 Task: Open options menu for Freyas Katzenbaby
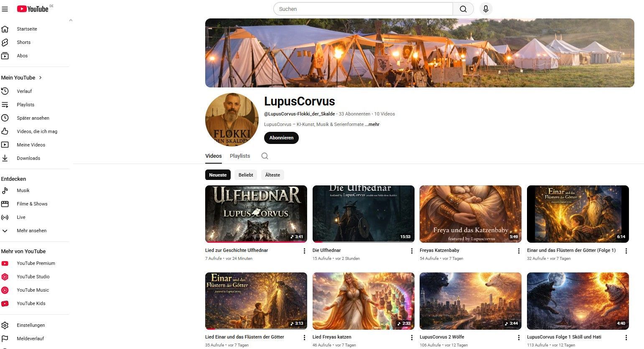click(519, 251)
